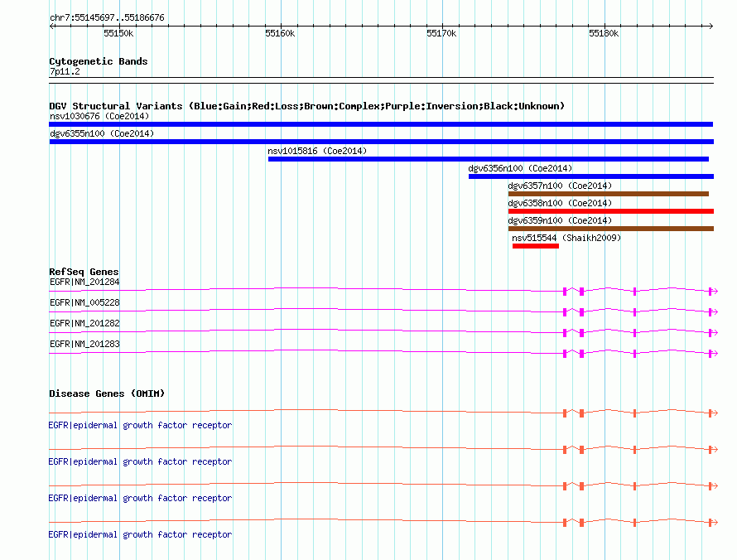
Task: Open last EGFR epidermal growth factor receptor link
Action: click(x=140, y=534)
